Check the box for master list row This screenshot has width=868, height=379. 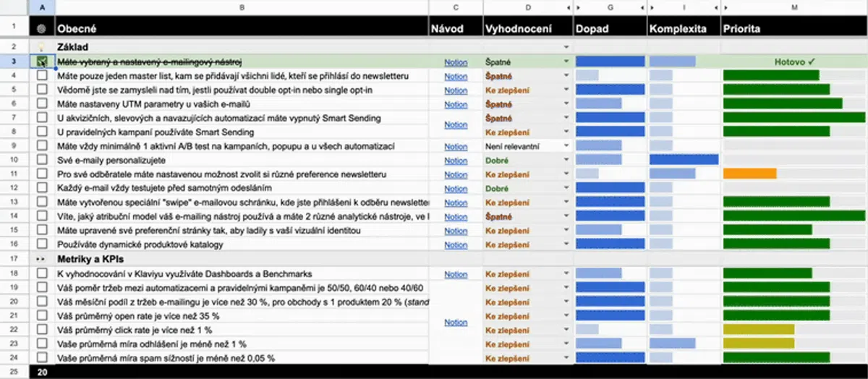[41, 75]
